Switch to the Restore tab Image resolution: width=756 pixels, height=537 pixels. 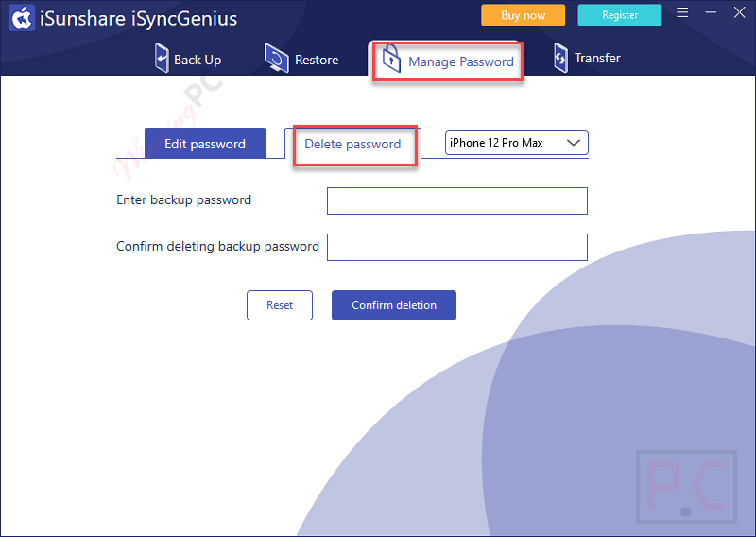(301, 59)
